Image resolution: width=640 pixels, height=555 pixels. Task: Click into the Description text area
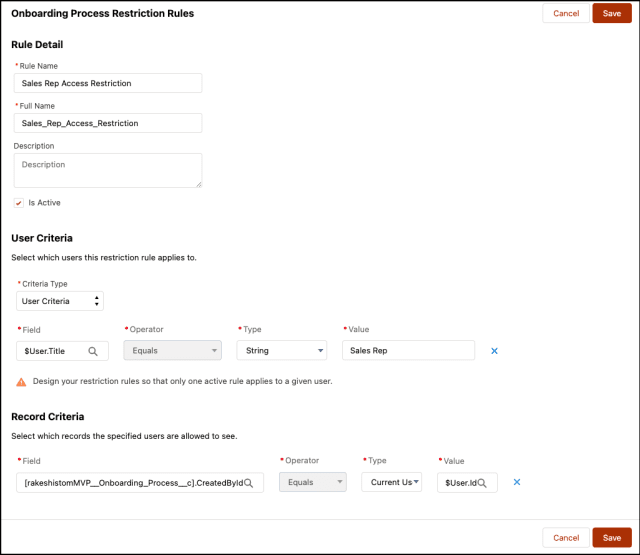point(108,170)
